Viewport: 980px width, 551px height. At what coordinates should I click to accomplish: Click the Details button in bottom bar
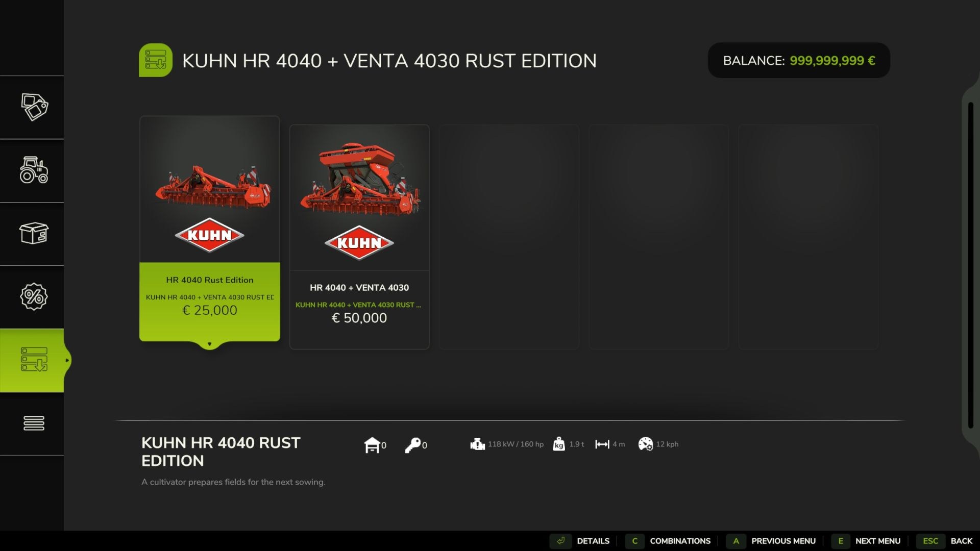pyautogui.click(x=581, y=541)
